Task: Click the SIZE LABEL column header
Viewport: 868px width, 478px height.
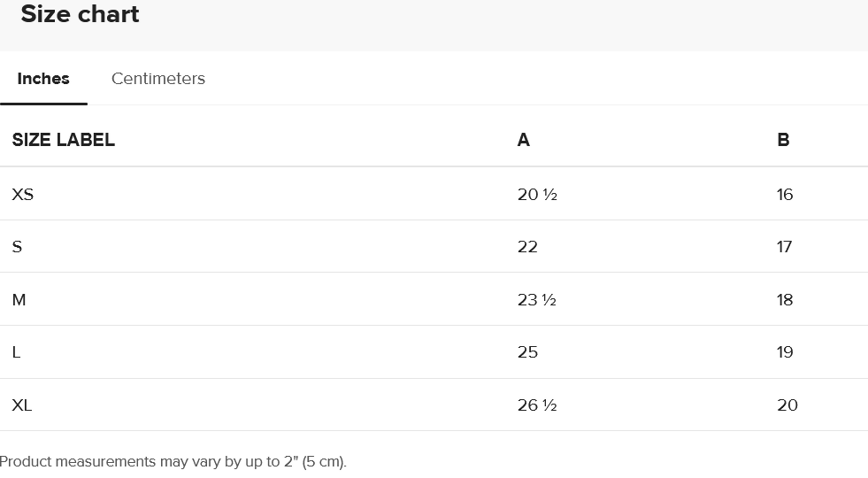Action: pos(64,140)
